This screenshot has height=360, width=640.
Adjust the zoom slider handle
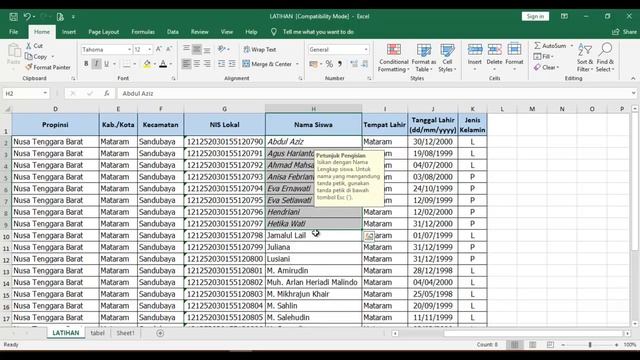point(590,345)
